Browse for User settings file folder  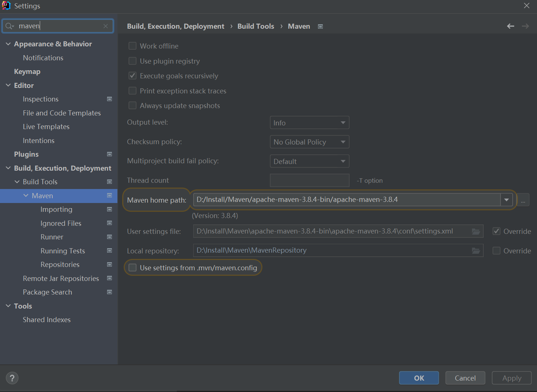(476, 231)
